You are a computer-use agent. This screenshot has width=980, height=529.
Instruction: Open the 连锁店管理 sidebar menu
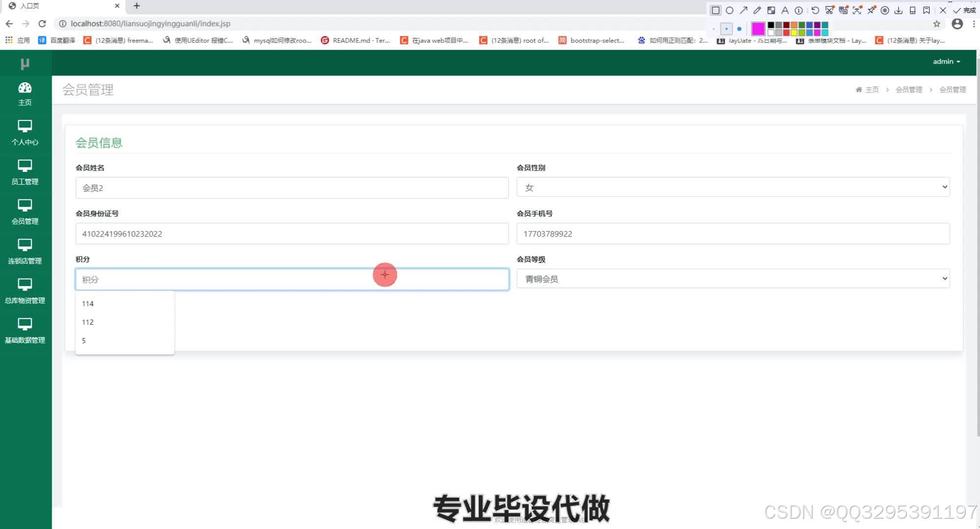tap(25, 252)
